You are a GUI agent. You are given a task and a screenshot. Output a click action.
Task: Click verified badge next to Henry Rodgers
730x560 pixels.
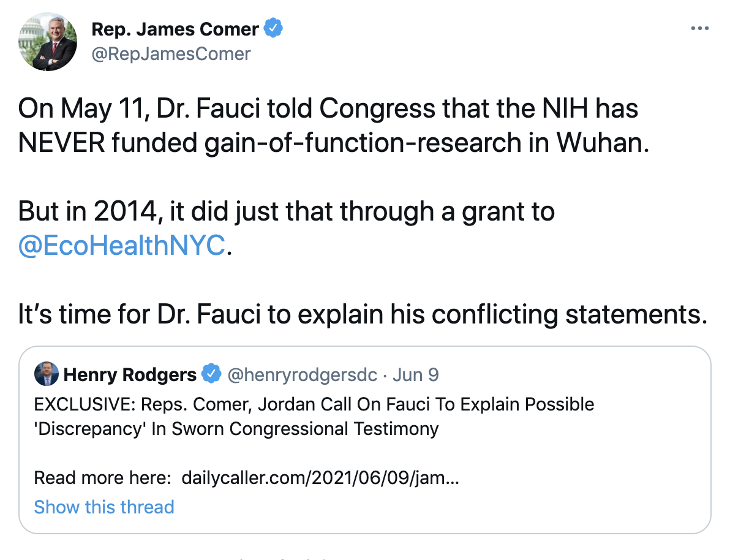(211, 374)
